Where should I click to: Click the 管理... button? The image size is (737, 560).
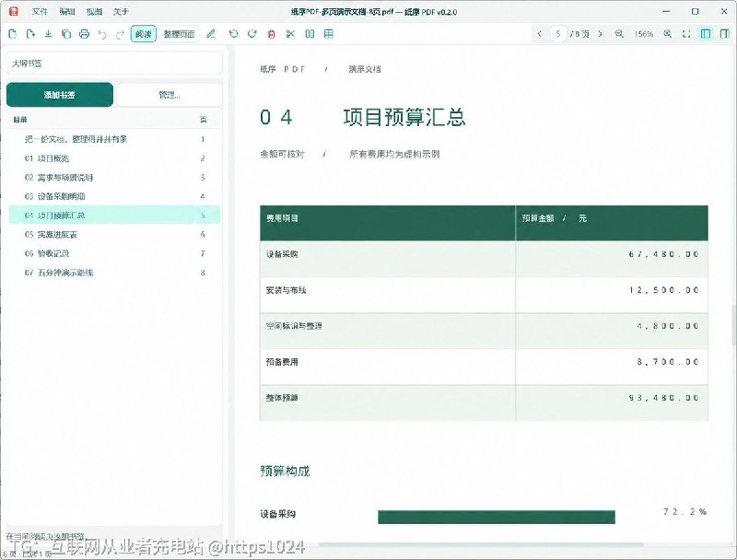coord(170,95)
